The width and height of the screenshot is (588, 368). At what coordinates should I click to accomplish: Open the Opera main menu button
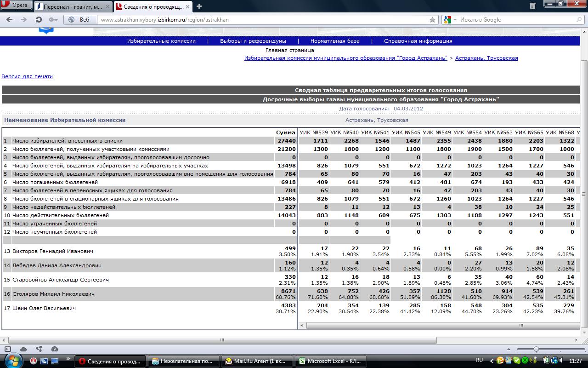[16, 6]
